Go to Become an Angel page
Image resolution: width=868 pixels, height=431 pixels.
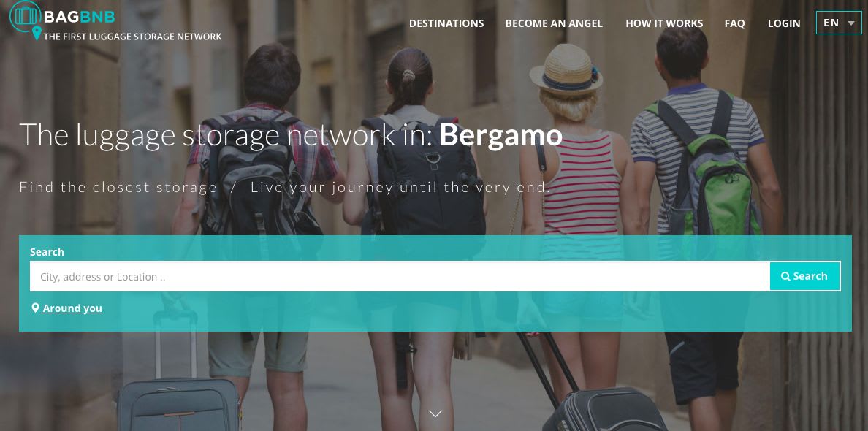[x=554, y=23]
